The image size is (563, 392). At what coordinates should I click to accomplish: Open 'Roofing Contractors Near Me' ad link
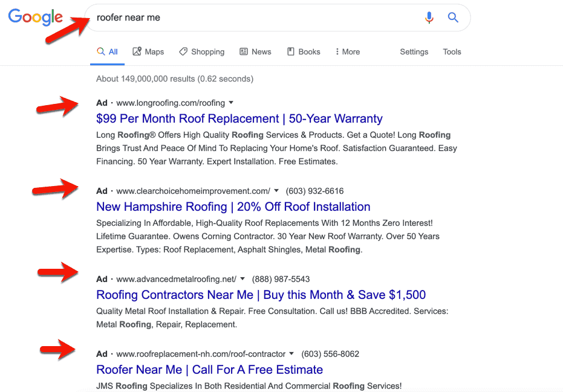click(261, 295)
